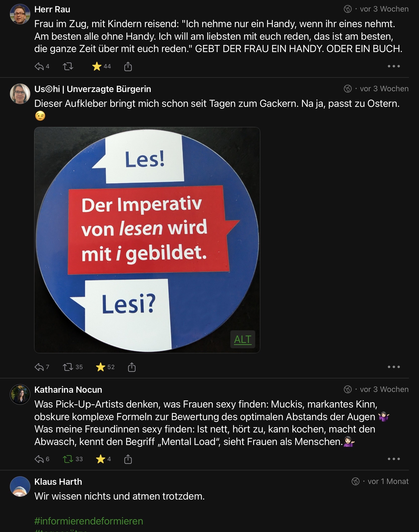Screen dimensions: 419x532
Task: Open more options for Herr Rau's post
Action: pos(393,66)
